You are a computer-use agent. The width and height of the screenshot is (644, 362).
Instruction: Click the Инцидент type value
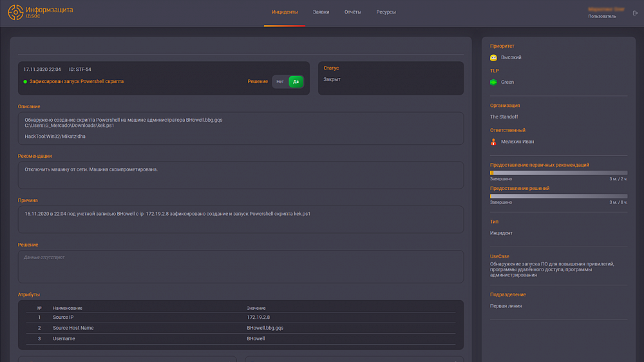coord(501,233)
